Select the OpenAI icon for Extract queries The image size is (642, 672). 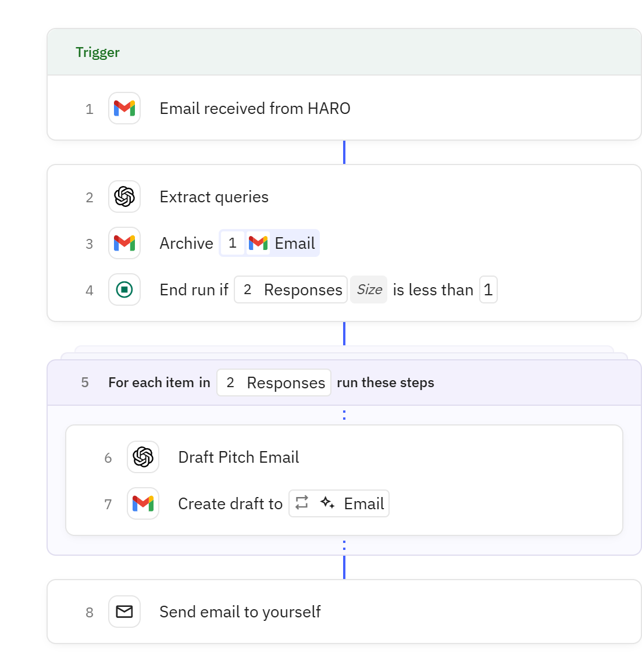[x=124, y=196]
